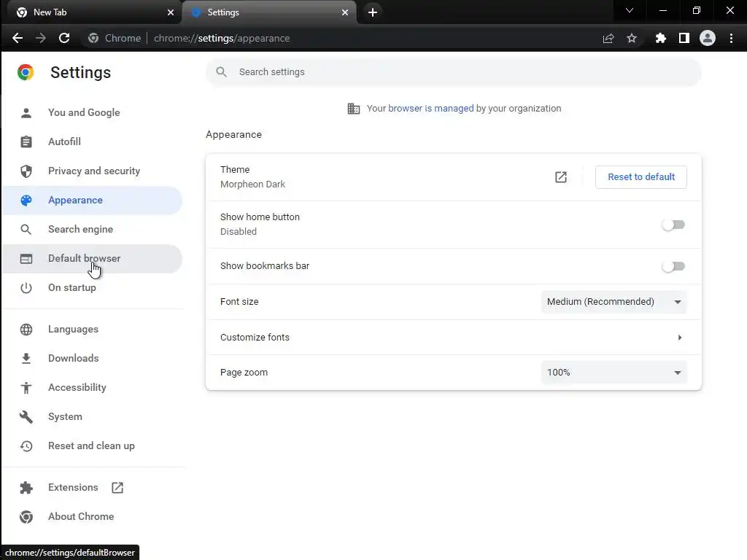Open a new tab with plus button
Screen dimensions: 747x560
373,12
